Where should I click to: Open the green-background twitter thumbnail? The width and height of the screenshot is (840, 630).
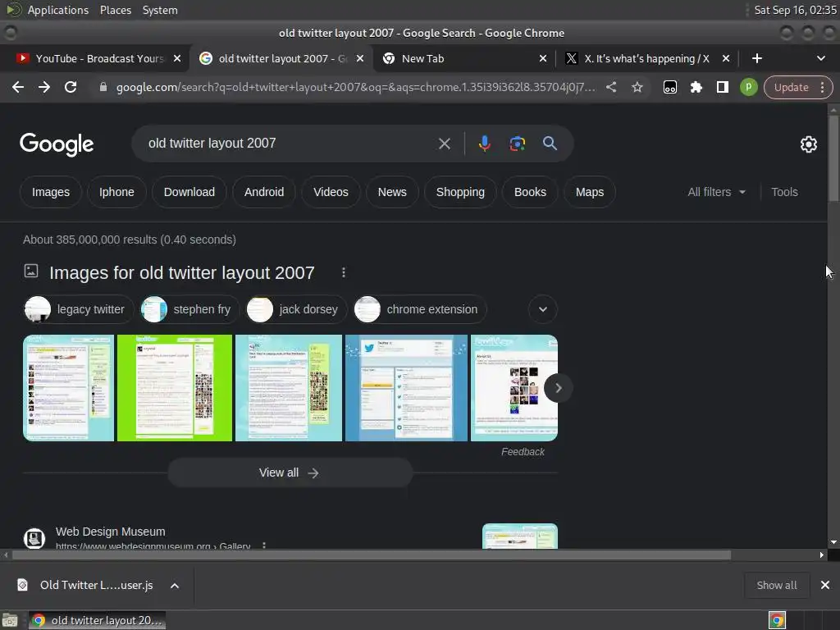point(175,388)
